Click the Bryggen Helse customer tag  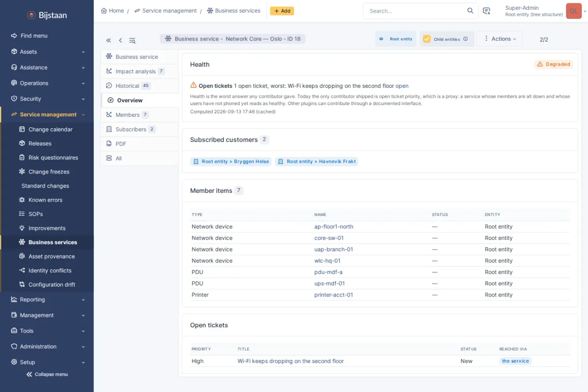coord(231,161)
